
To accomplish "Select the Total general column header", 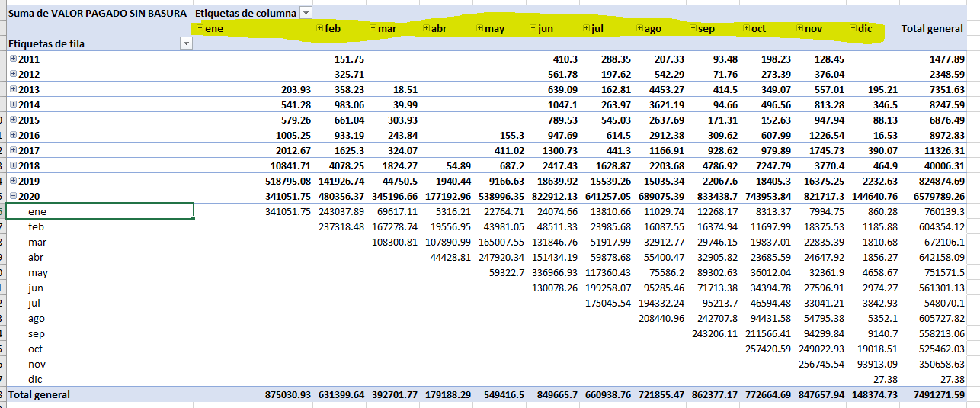I will [x=932, y=28].
